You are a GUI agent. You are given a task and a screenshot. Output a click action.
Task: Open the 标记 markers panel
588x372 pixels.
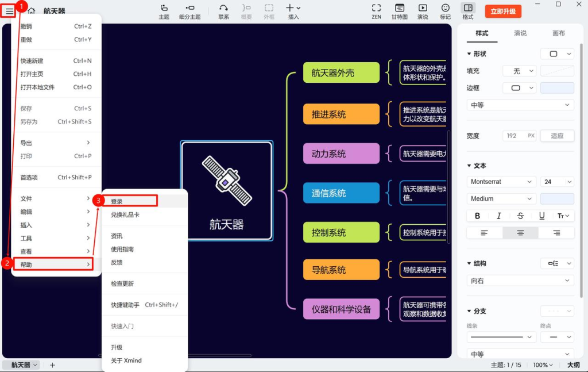[x=445, y=11]
